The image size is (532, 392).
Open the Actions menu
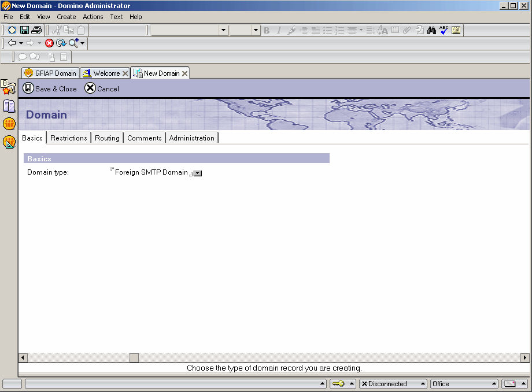pyautogui.click(x=93, y=17)
